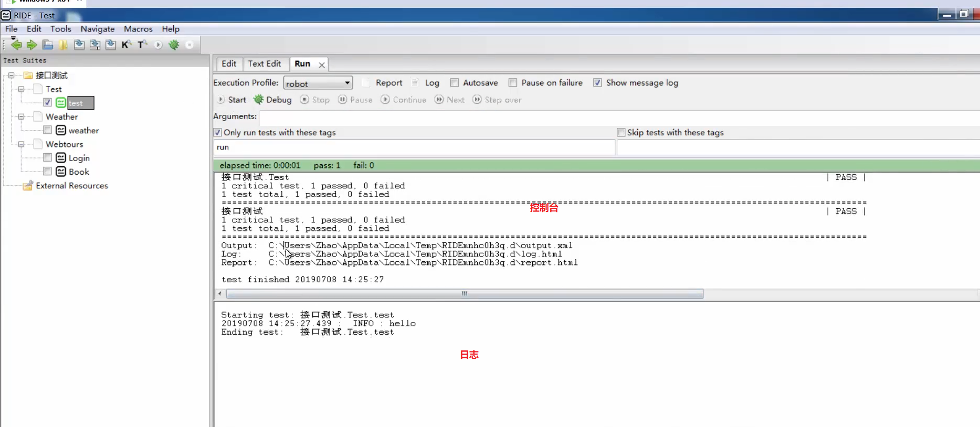Click the Stop button in Run tab

[x=315, y=100]
